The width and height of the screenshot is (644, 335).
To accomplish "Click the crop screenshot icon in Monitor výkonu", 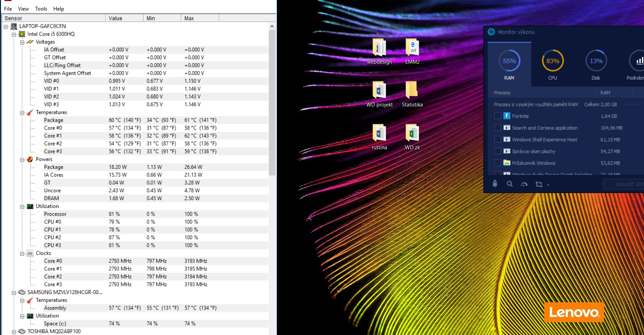I will pyautogui.click(x=539, y=184).
